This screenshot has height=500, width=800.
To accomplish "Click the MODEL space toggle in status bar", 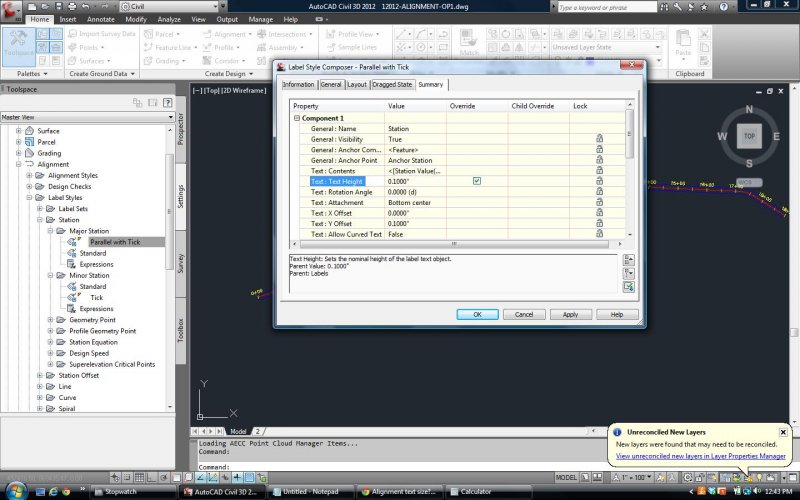I will 566,478.
